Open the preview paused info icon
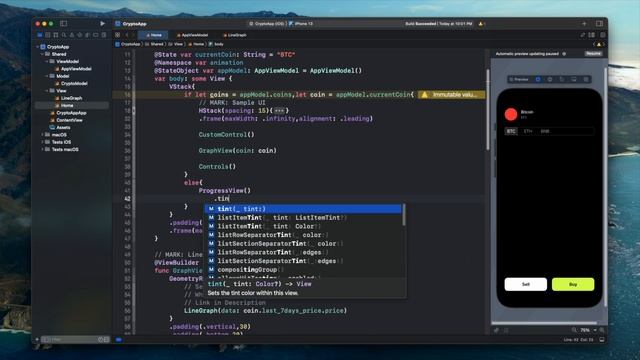The width and height of the screenshot is (640, 360). pyautogui.click(x=564, y=54)
